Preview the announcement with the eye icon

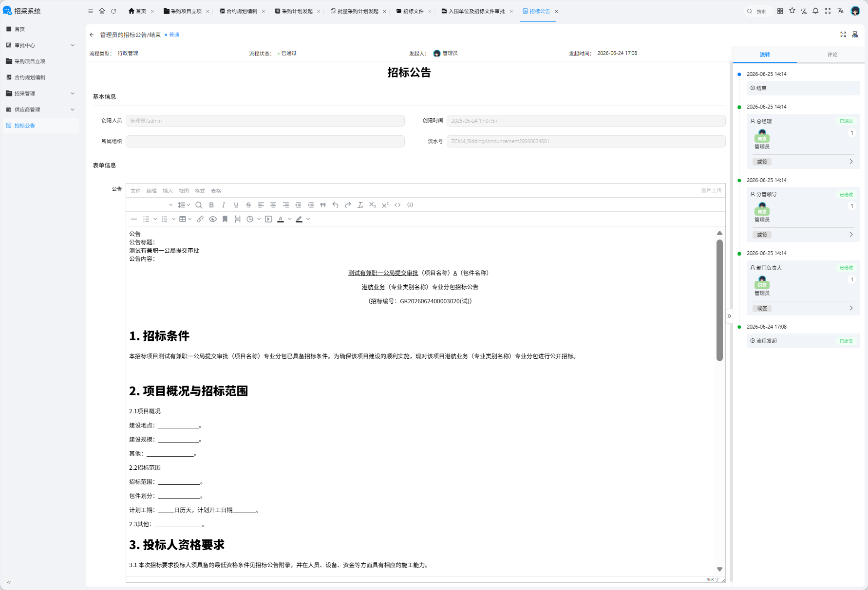213,219
